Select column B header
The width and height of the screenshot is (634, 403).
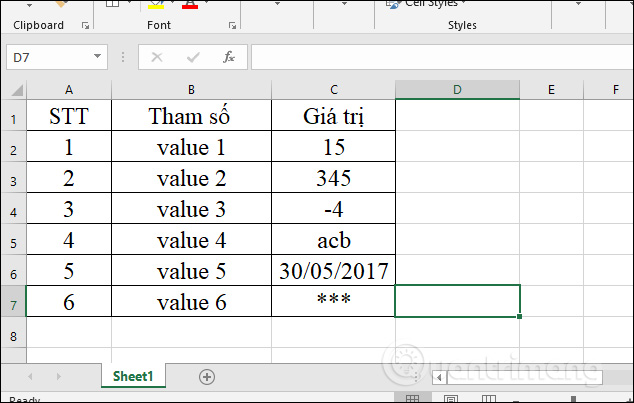191,90
